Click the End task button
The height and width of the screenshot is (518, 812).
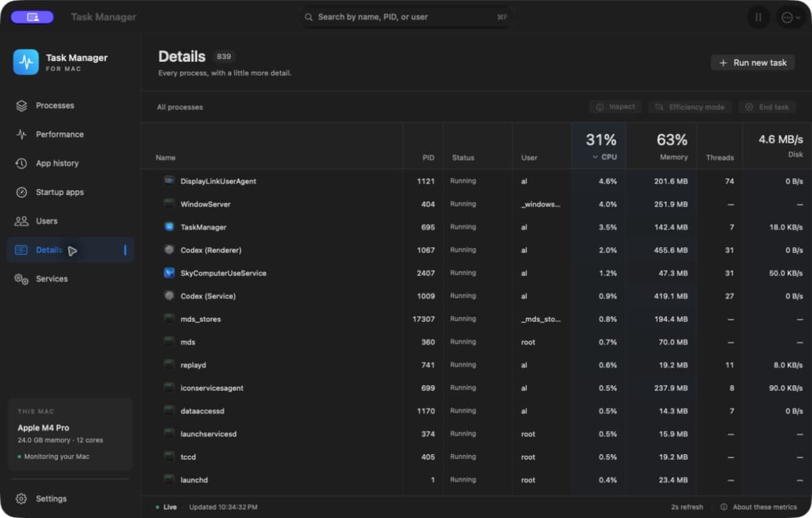tap(767, 107)
